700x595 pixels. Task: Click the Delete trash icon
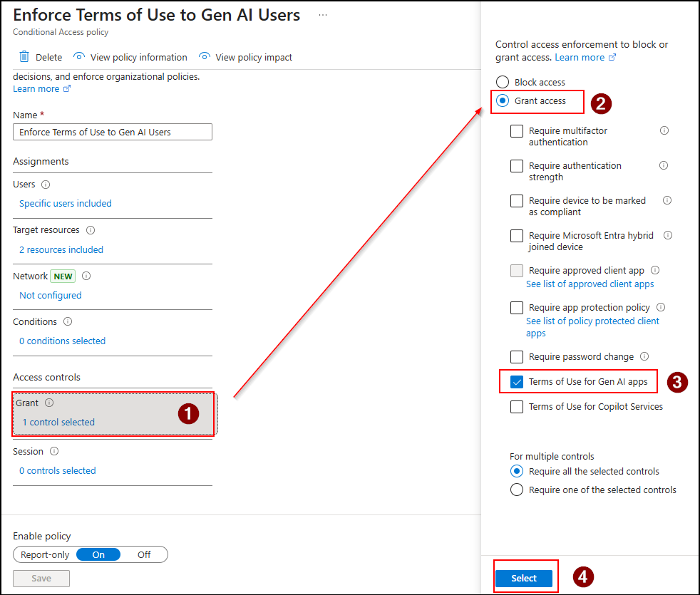[24, 57]
